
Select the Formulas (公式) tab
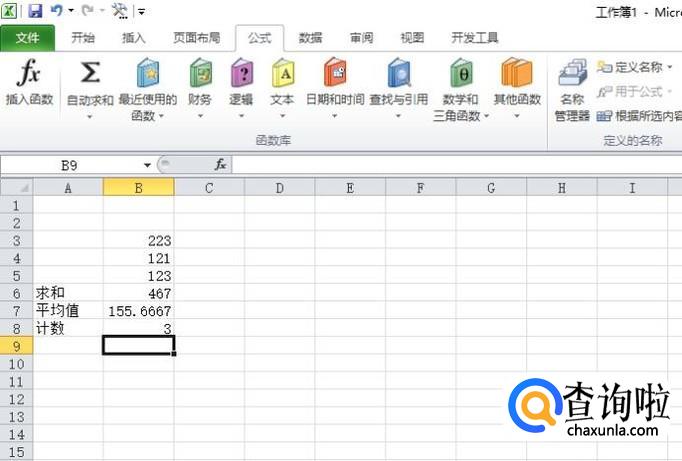[260, 38]
